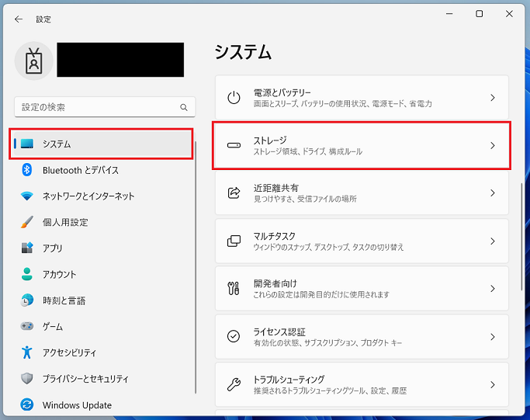The height and width of the screenshot is (420, 530).
Task: Open ライセンス認証 using its right chevron
Action: coord(493,336)
